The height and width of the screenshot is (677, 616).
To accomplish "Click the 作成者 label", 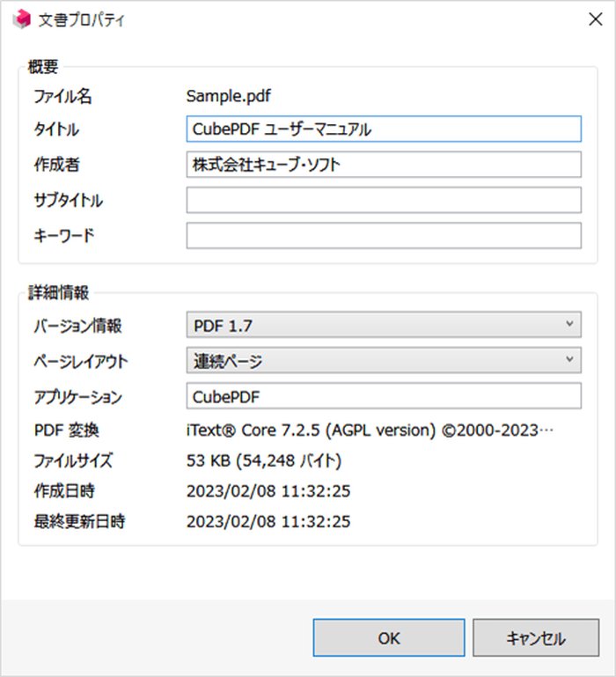I will (x=56, y=165).
